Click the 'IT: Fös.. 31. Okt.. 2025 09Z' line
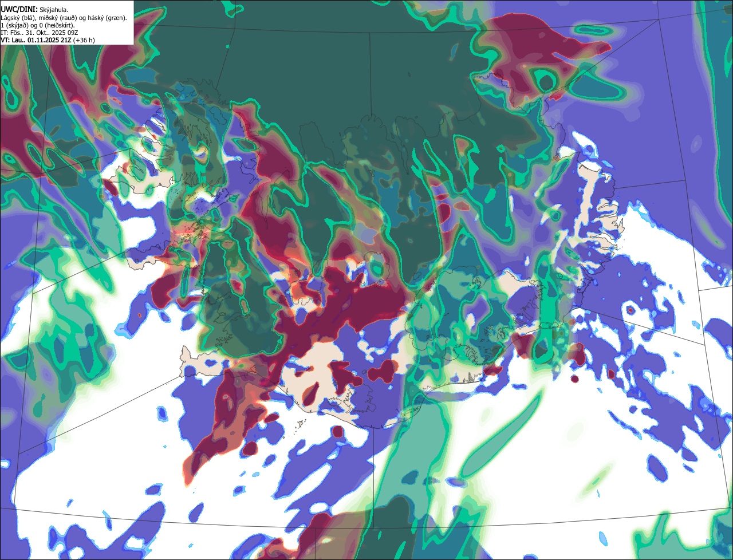This screenshot has height=560, width=733. tap(40, 33)
